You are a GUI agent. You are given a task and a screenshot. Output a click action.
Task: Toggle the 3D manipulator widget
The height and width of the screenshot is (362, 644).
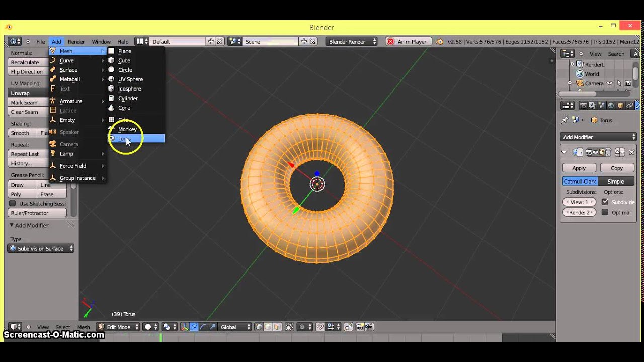tap(185, 327)
